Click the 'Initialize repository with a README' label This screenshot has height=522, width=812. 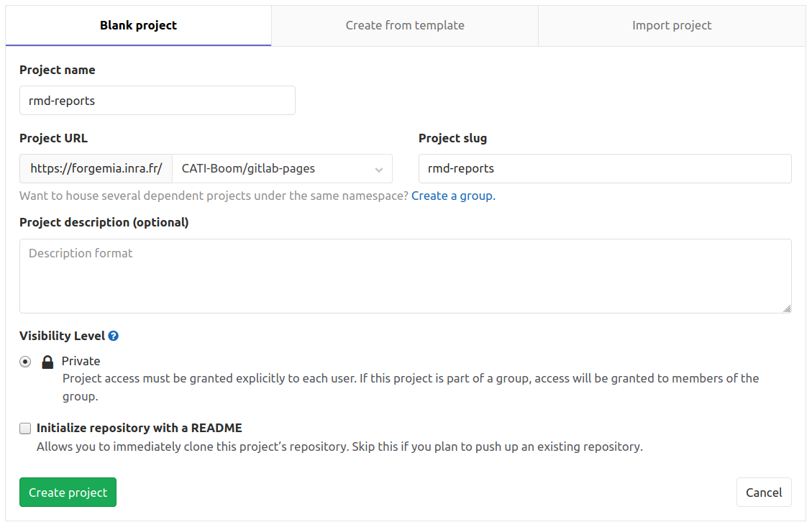139,428
